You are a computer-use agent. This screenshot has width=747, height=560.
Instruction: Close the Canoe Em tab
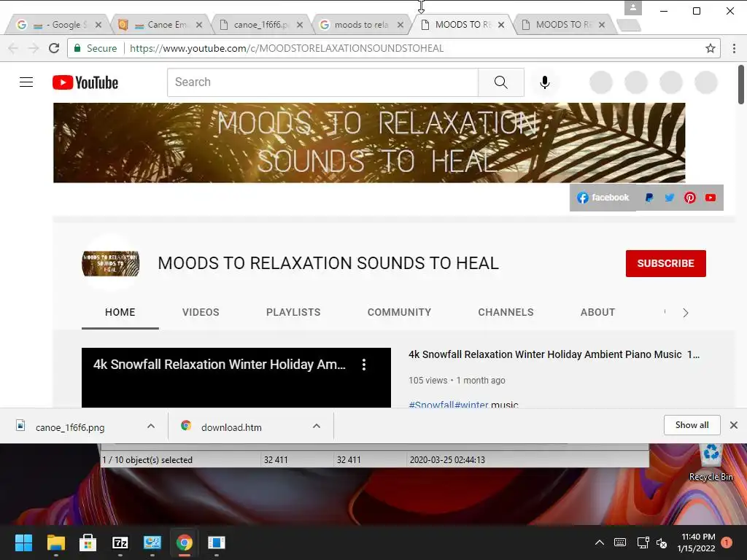[x=199, y=25]
